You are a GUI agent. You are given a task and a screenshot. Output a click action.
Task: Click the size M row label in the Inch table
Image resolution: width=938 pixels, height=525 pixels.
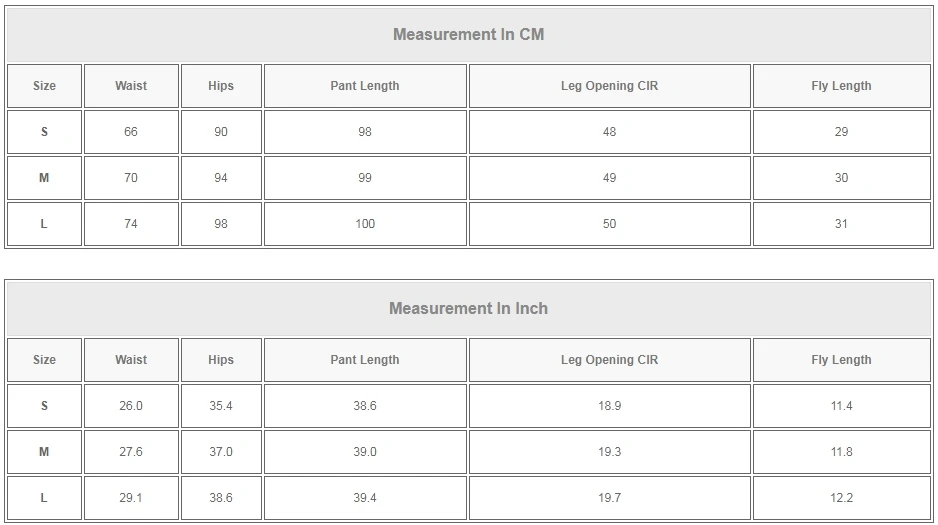point(44,452)
